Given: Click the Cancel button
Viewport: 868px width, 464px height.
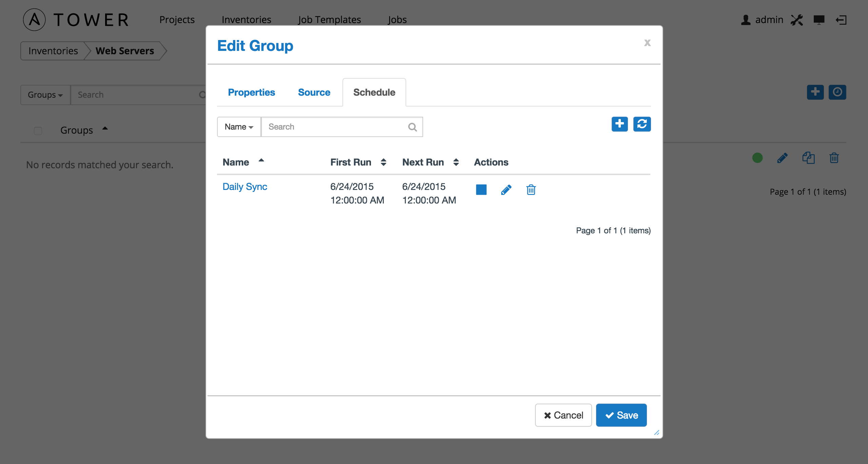Looking at the screenshot, I should coord(564,415).
